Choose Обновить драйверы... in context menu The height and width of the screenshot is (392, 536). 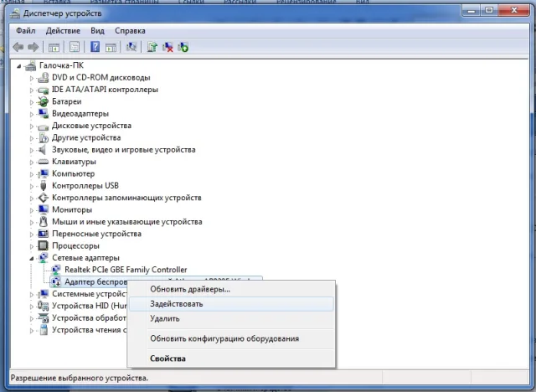click(231, 289)
